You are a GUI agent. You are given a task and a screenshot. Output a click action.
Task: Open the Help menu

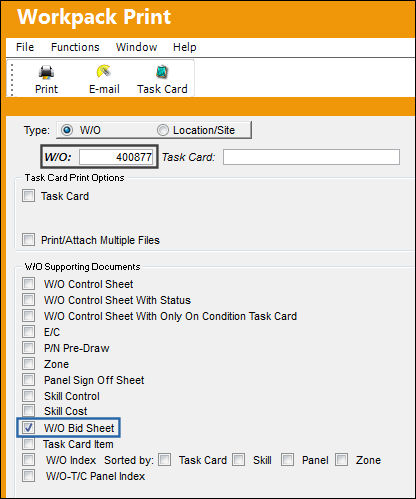(x=184, y=47)
